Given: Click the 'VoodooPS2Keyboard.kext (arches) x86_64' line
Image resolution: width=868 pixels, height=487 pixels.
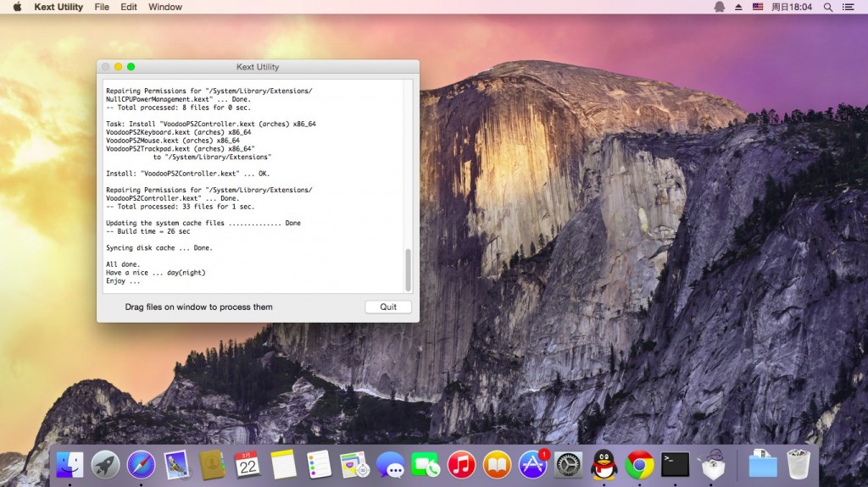Looking at the screenshot, I should pyautogui.click(x=178, y=132).
